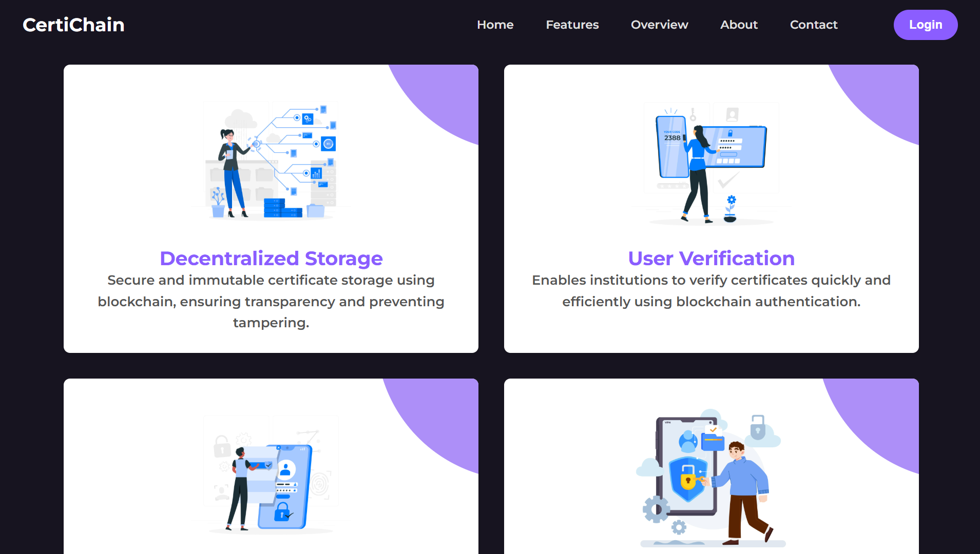Viewport: 980px width, 554px height.
Task: Click the blue shield with yellow padlock
Action: pyautogui.click(x=688, y=478)
